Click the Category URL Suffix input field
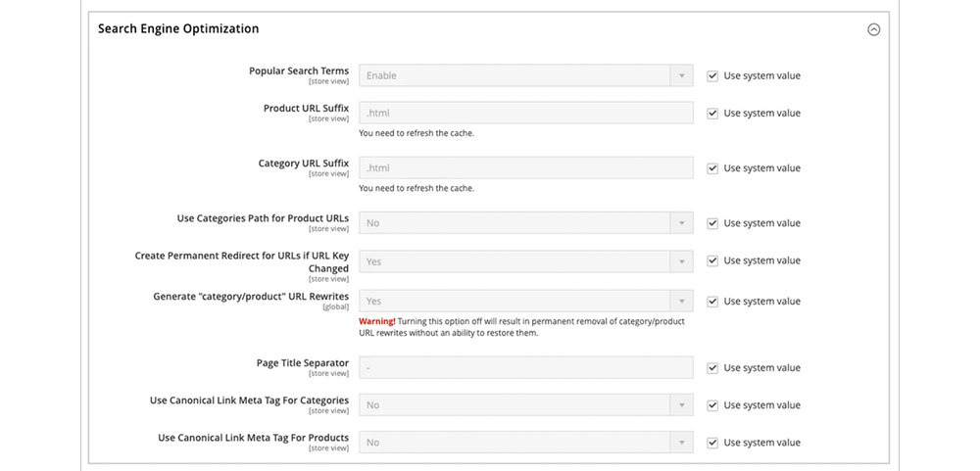This screenshot has height=471, width=980. coord(526,168)
